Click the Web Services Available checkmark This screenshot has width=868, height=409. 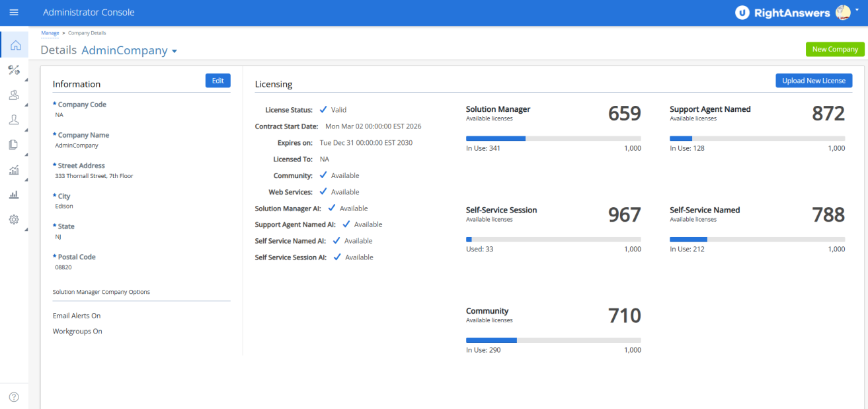[323, 192]
